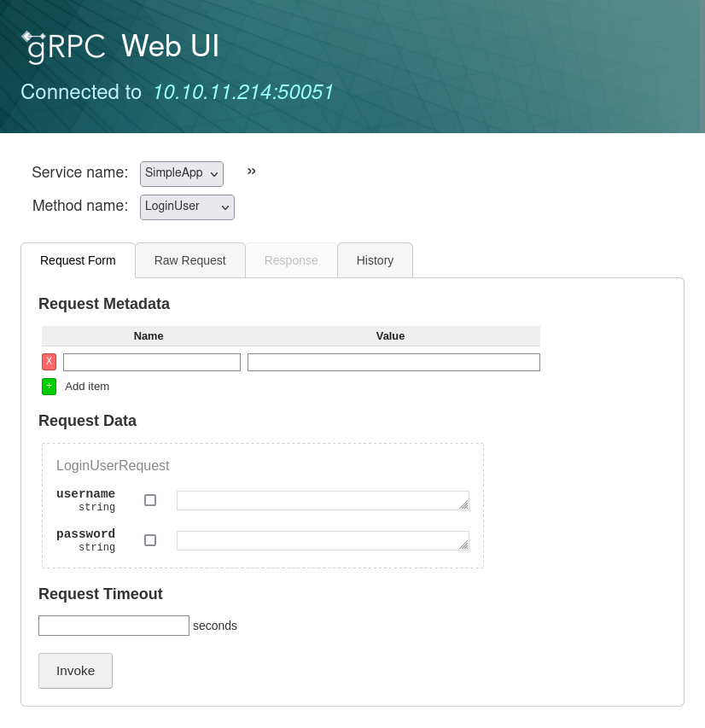Click the Request Timeout seconds field
Image resolution: width=705 pixels, height=728 pixels.
(x=114, y=626)
